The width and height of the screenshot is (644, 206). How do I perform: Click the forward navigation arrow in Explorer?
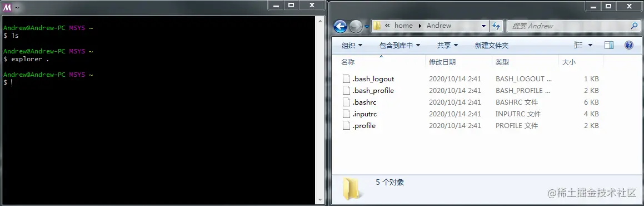(x=356, y=27)
